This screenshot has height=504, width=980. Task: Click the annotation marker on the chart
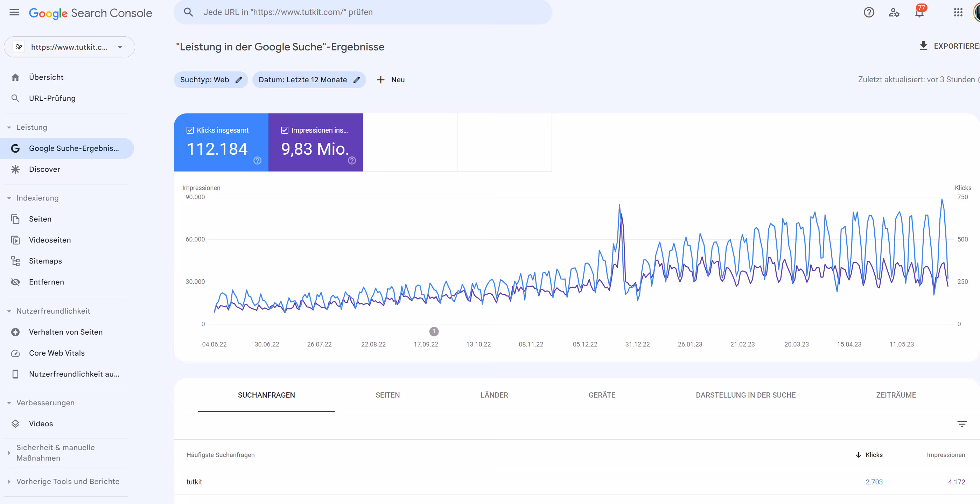click(x=434, y=331)
